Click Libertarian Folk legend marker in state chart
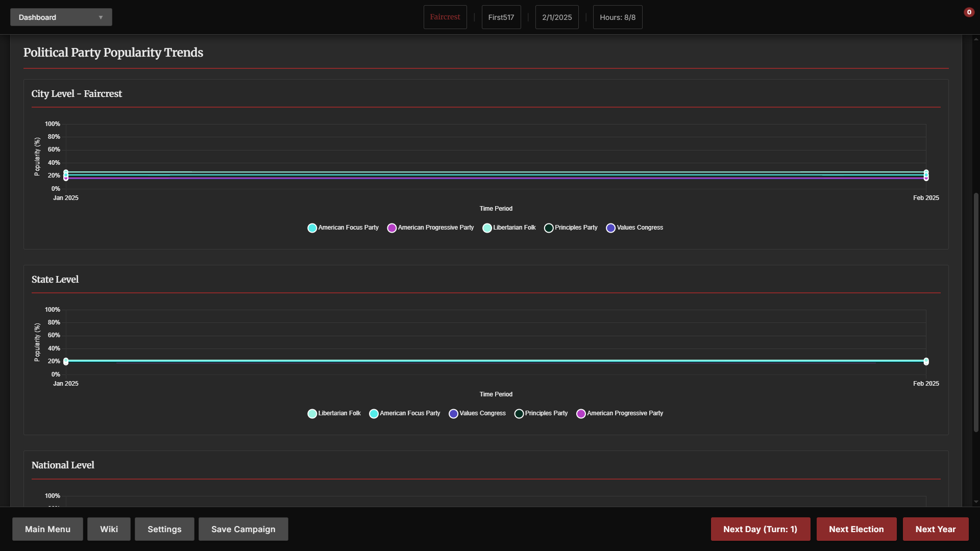 tap(312, 414)
